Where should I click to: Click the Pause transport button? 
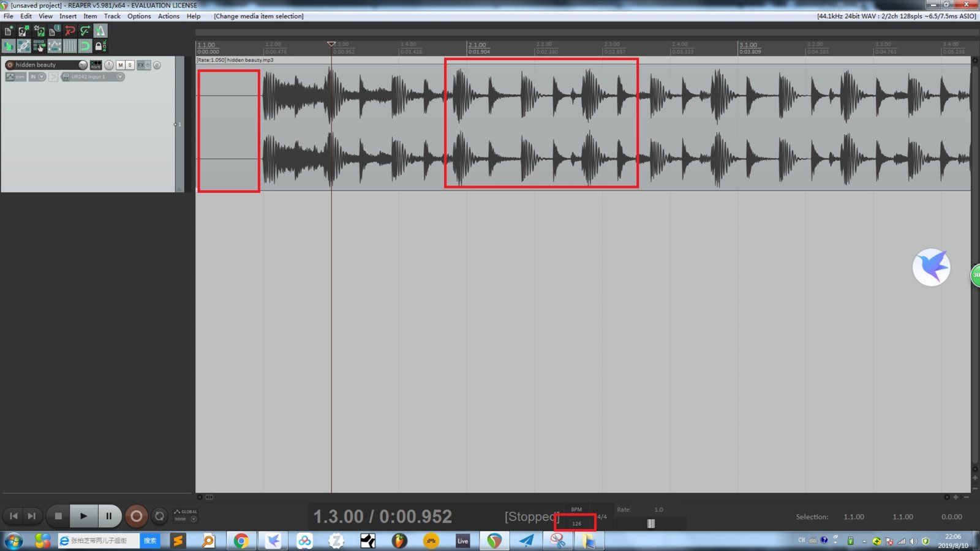(109, 516)
